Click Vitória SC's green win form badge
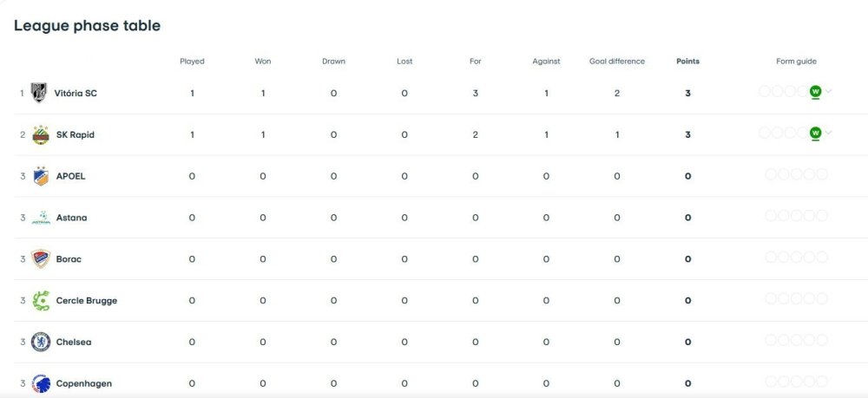This screenshot has height=398, width=868. point(815,92)
